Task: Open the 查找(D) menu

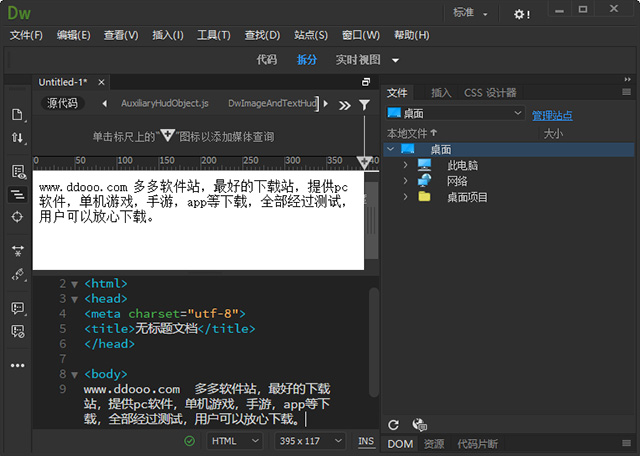Action: [262, 36]
